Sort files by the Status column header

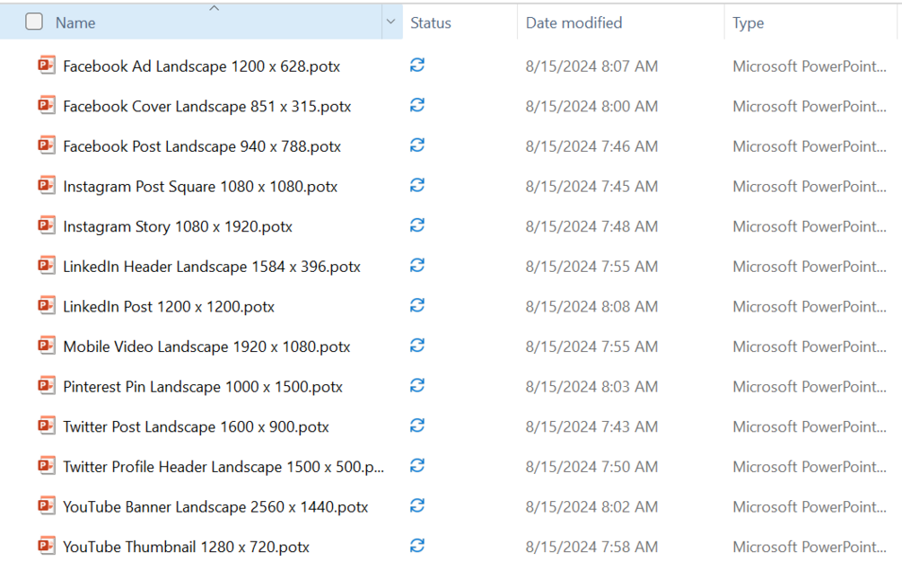[431, 23]
